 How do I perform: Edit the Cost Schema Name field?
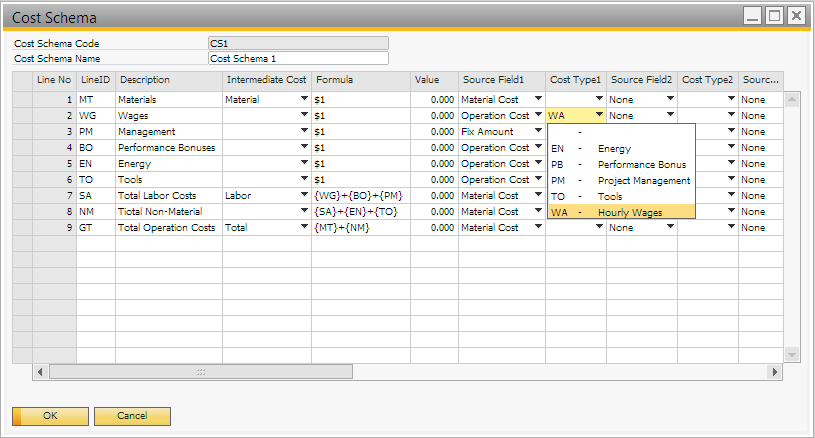pos(297,58)
